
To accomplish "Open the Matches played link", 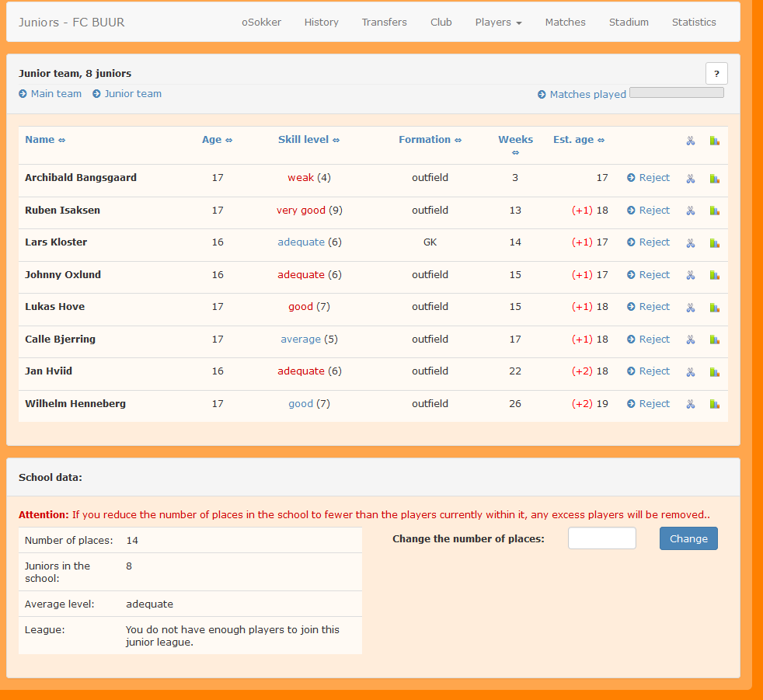I will (x=582, y=94).
